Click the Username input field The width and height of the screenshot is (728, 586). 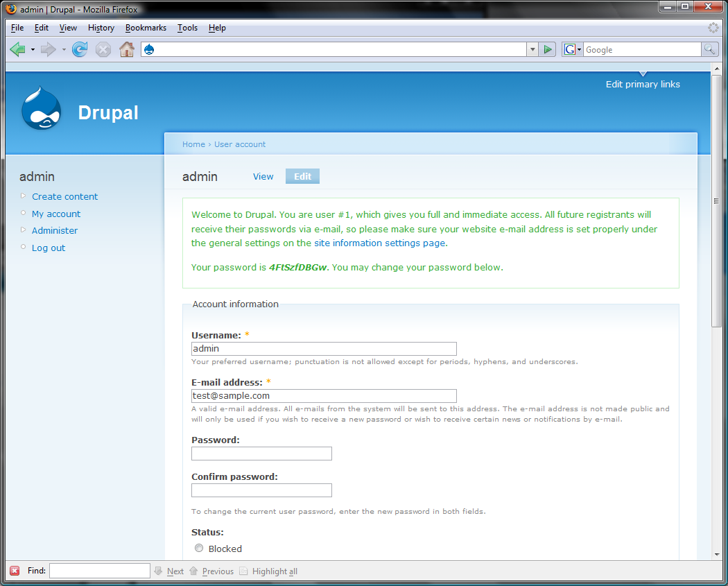pyautogui.click(x=324, y=349)
